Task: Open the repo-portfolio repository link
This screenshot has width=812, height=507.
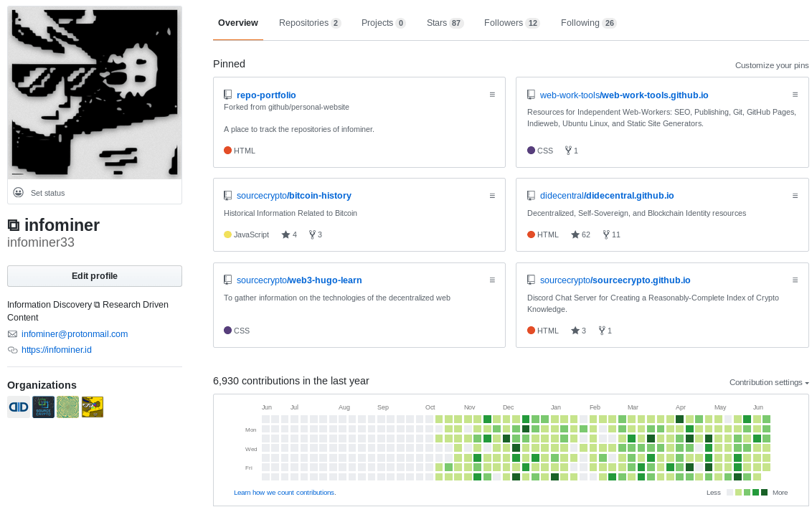Action: [x=266, y=95]
